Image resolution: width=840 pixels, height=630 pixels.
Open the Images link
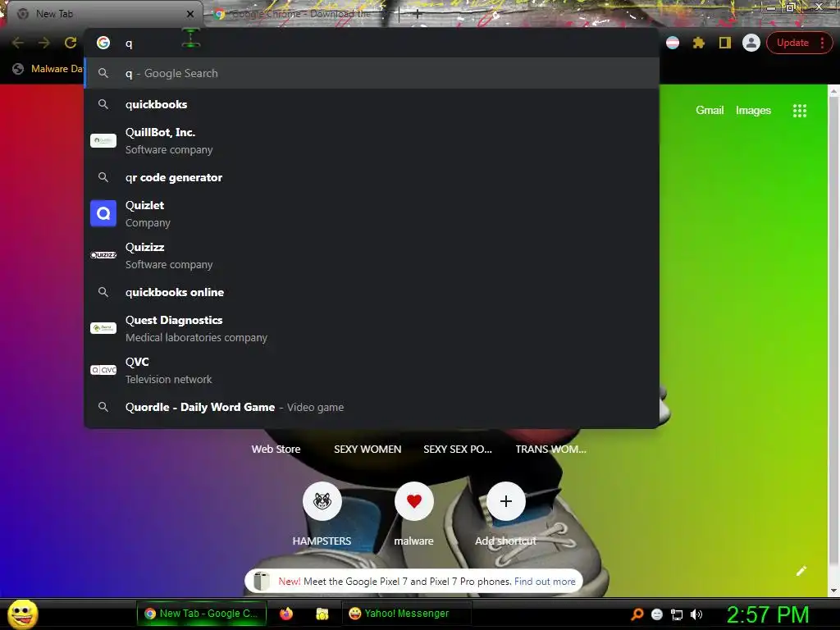753,111
